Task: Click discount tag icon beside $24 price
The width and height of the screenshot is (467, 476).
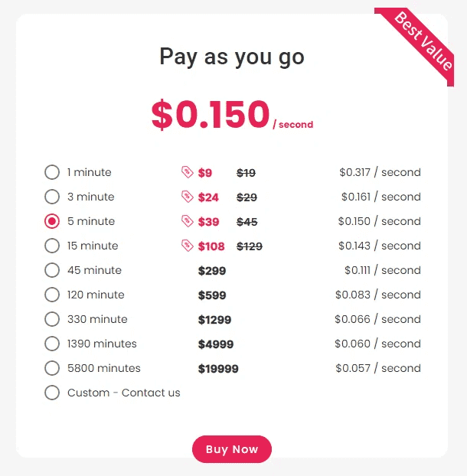Action: [x=187, y=197]
